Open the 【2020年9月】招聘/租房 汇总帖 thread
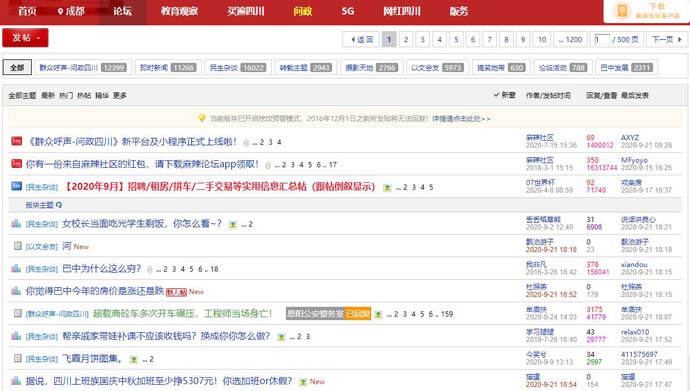 click(220, 186)
